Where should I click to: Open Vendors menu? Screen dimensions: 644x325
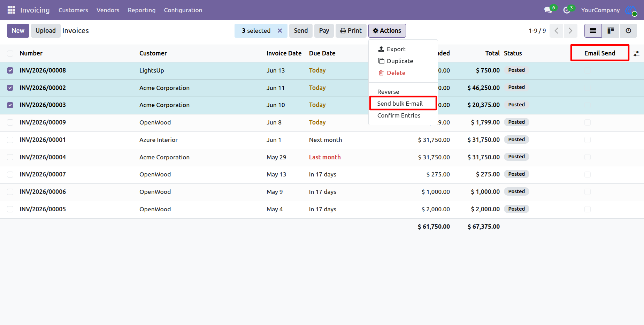pyautogui.click(x=108, y=10)
